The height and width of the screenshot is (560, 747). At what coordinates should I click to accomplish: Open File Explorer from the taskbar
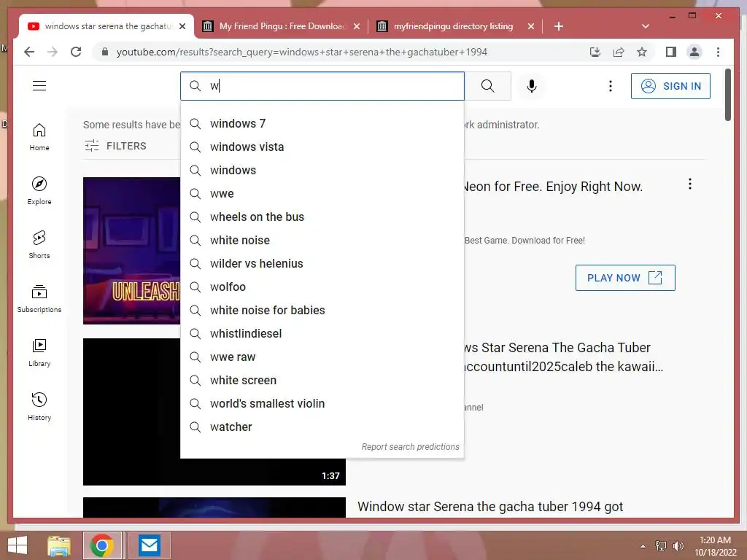(59, 545)
